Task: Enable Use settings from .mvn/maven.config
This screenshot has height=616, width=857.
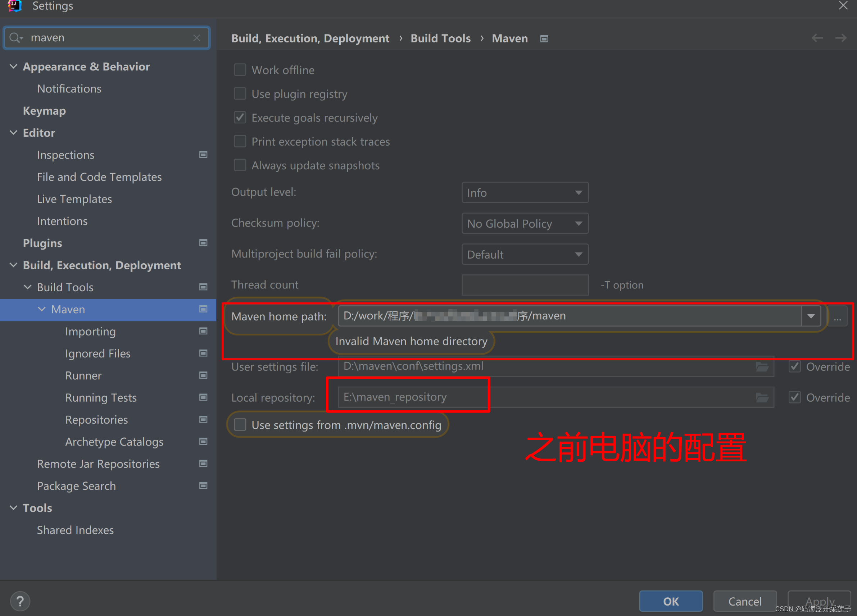Action: click(x=240, y=425)
